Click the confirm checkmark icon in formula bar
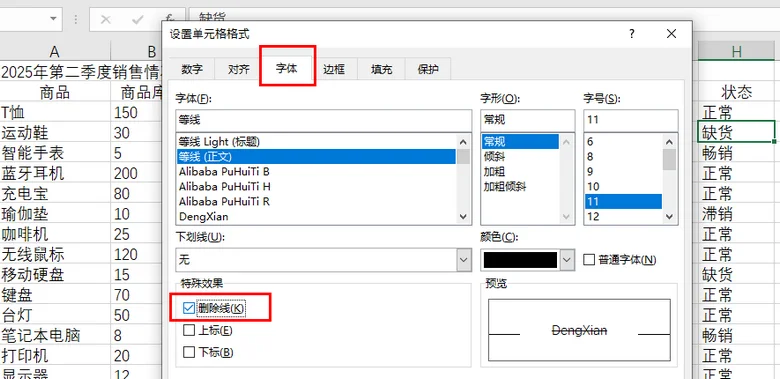This screenshot has width=780, height=379. click(138, 19)
